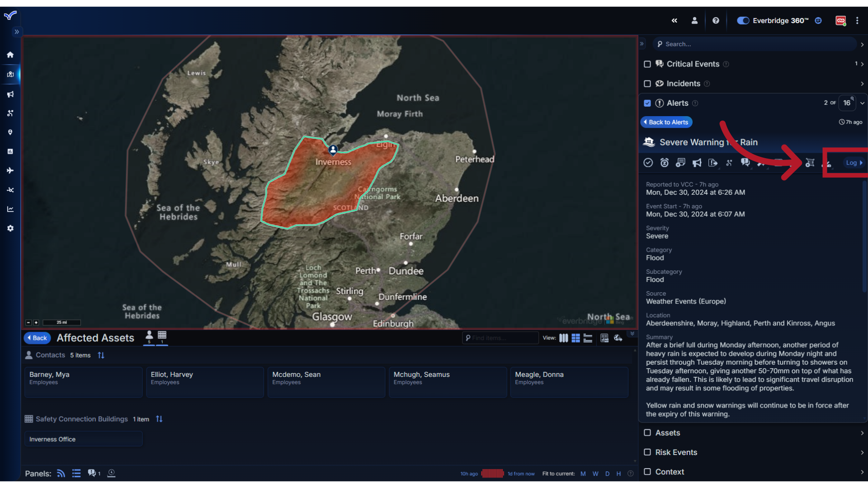Toggle the Everbridge 360 switch

click(743, 21)
